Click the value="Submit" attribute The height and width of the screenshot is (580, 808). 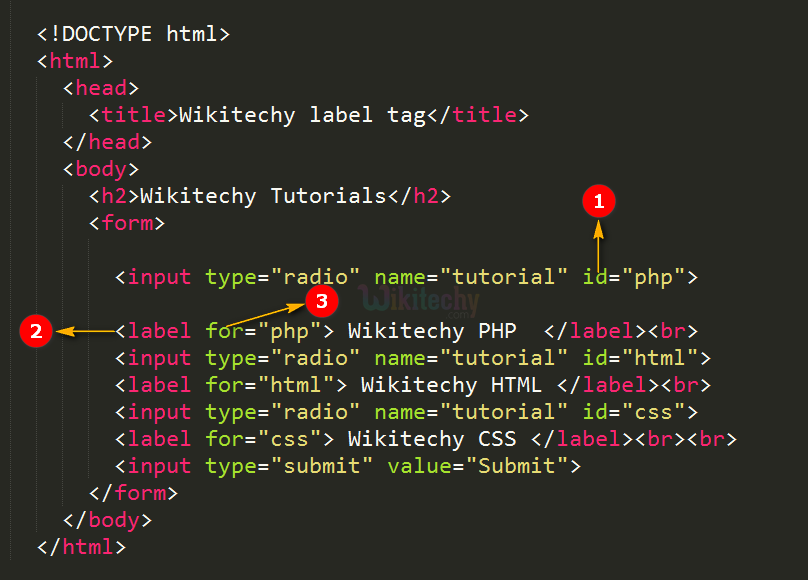pyautogui.click(x=478, y=466)
